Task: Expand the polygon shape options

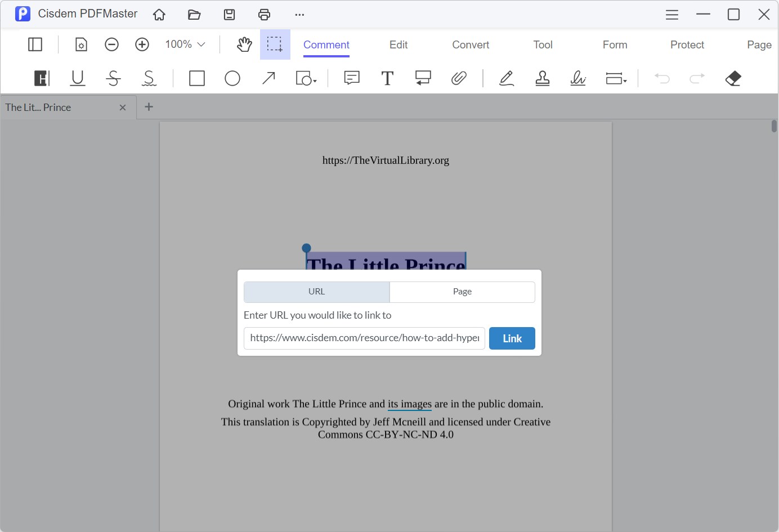Action: point(307,78)
